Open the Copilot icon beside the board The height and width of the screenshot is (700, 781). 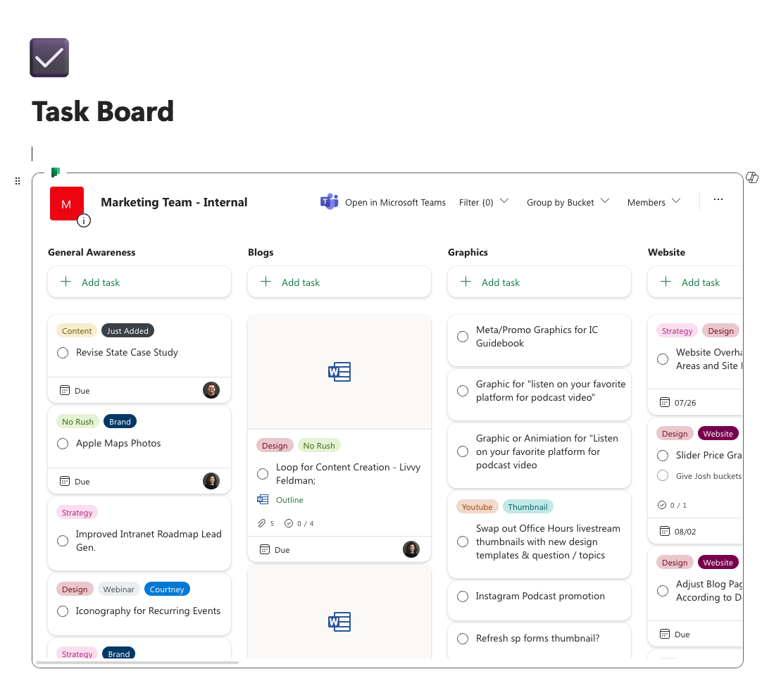point(752,177)
